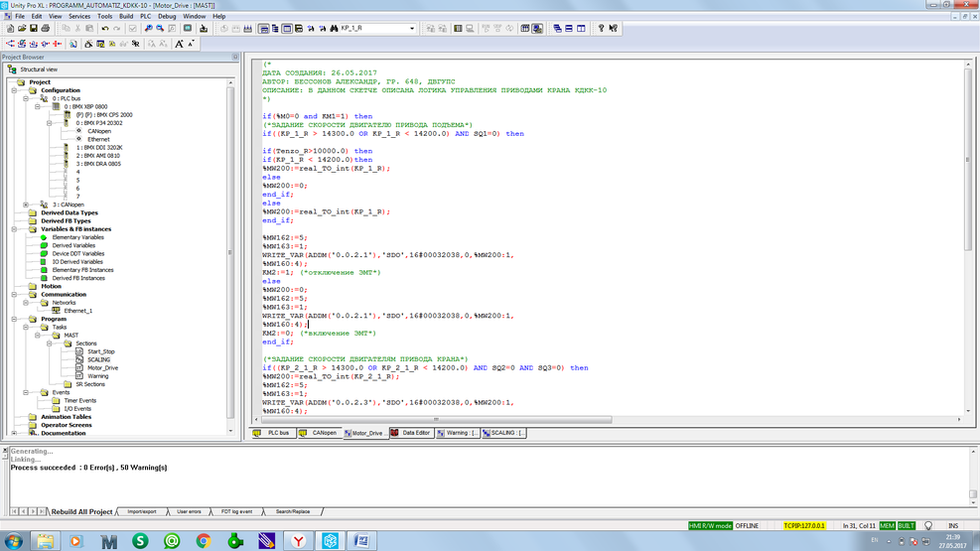Click the Undo toolbar icon
Viewport: 980px width, 551px height.
click(x=104, y=29)
